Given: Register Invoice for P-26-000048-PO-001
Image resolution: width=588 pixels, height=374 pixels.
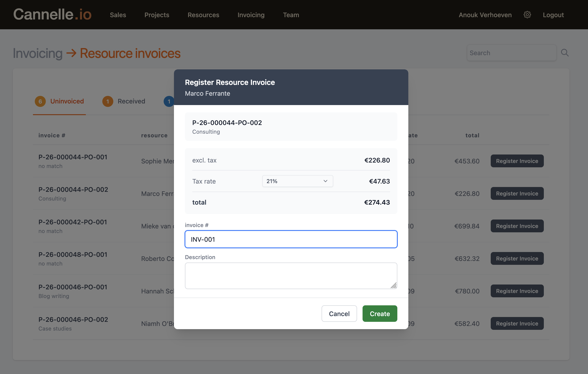Looking at the screenshot, I should pyautogui.click(x=517, y=258).
